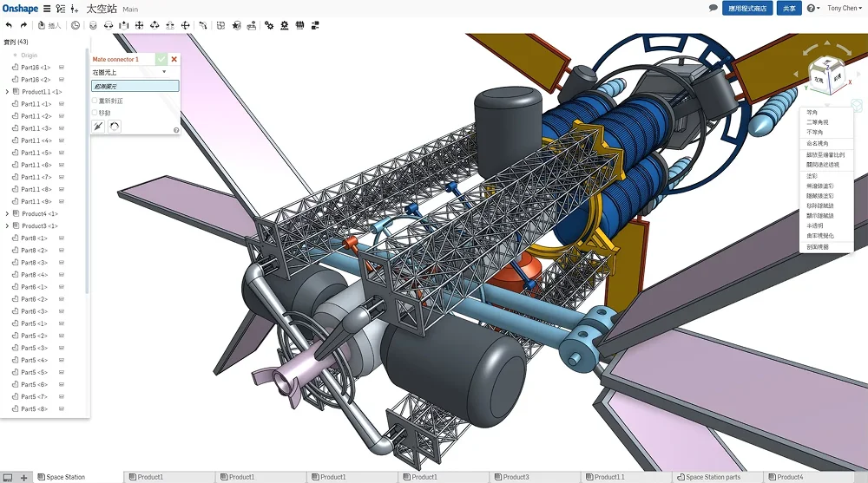Expand the Product3 <1> tree node

pos(7,226)
